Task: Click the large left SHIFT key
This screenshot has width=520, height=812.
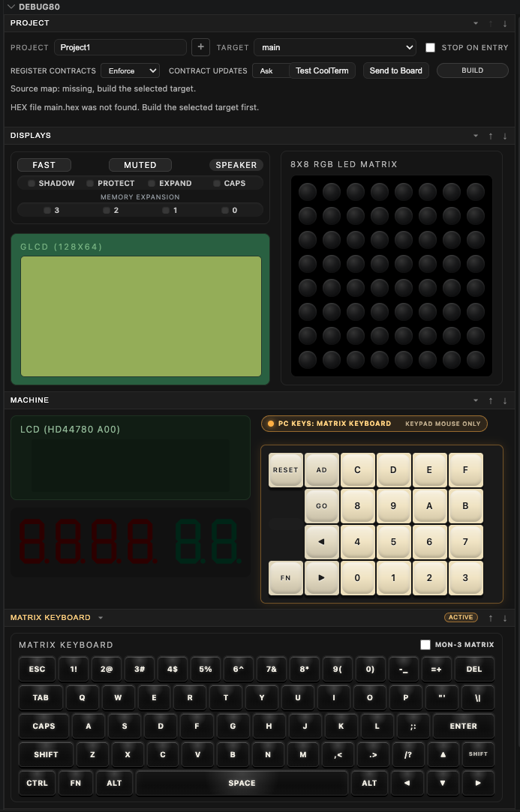Action: tap(46, 754)
